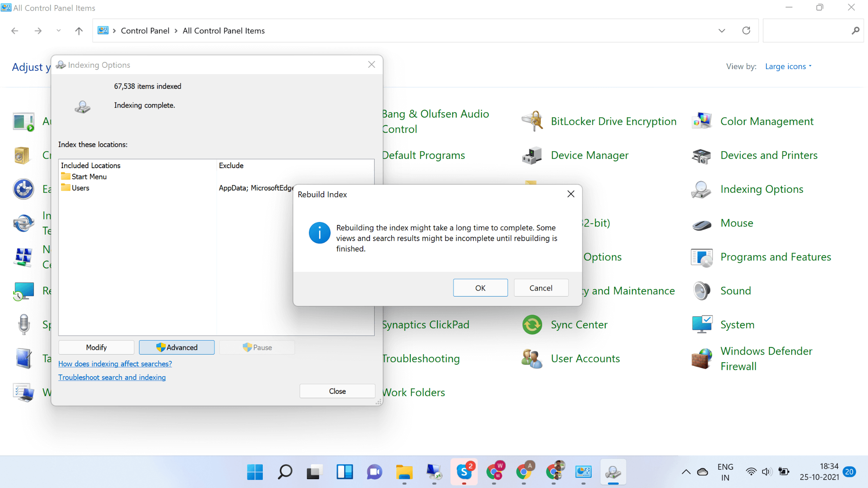Open File Explorer from the taskbar
This screenshot has width=868, height=488.
[x=404, y=472]
